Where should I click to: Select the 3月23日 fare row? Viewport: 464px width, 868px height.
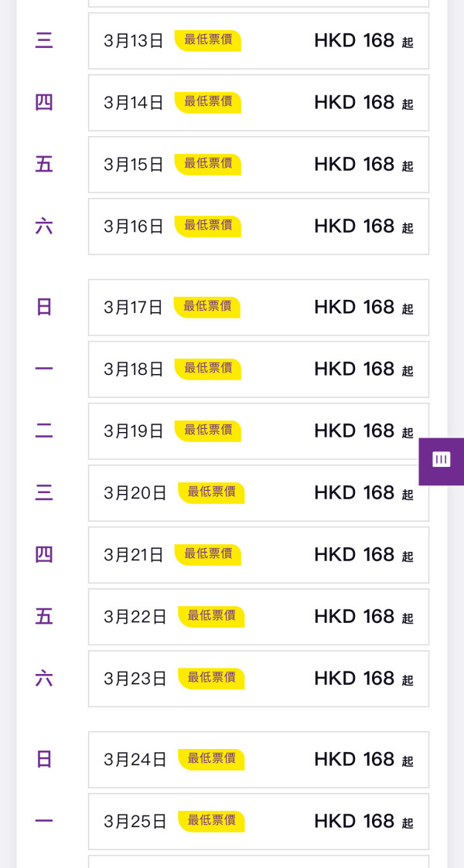(258, 679)
